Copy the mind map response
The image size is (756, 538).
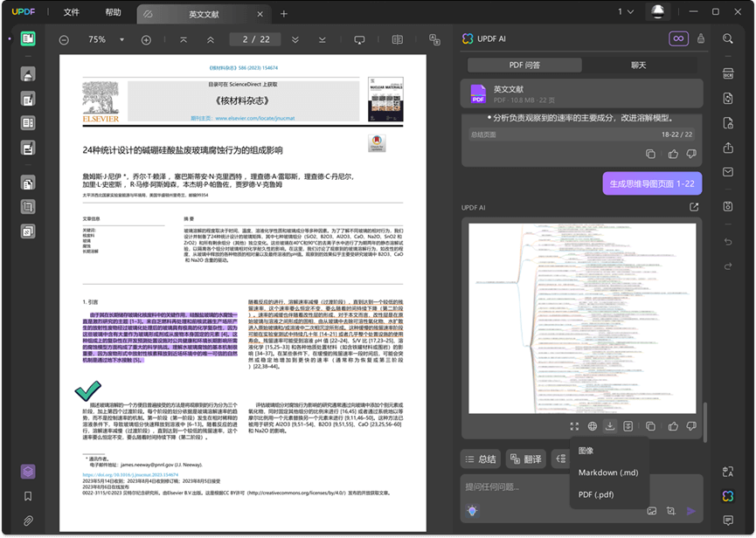coord(650,426)
